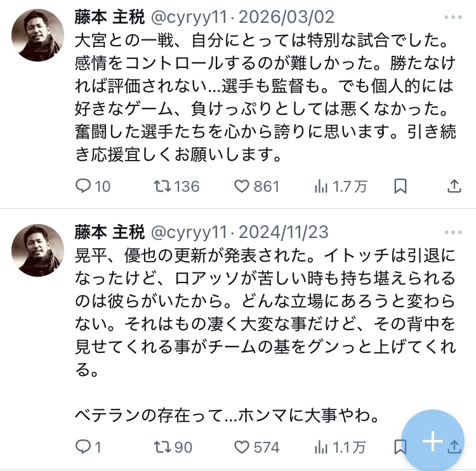
Task: Share the 2026/03/02 tweet
Action: (454, 186)
